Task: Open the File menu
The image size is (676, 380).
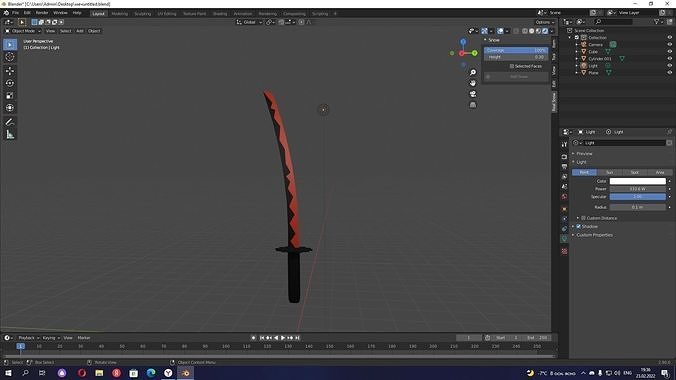Action: (16, 13)
